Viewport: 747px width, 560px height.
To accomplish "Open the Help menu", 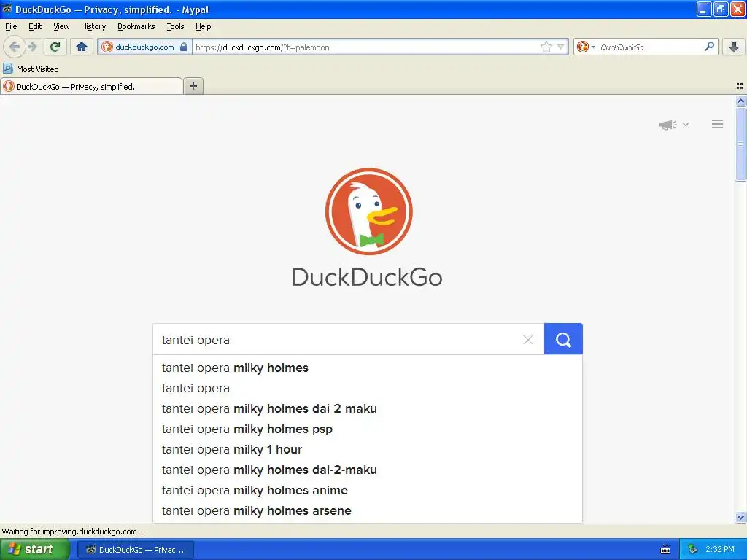I will click(x=203, y=26).
